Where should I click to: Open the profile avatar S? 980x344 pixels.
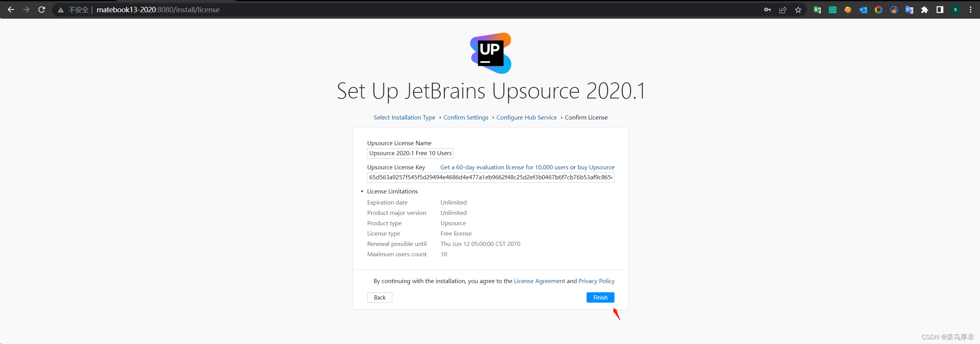coord(955,10)
